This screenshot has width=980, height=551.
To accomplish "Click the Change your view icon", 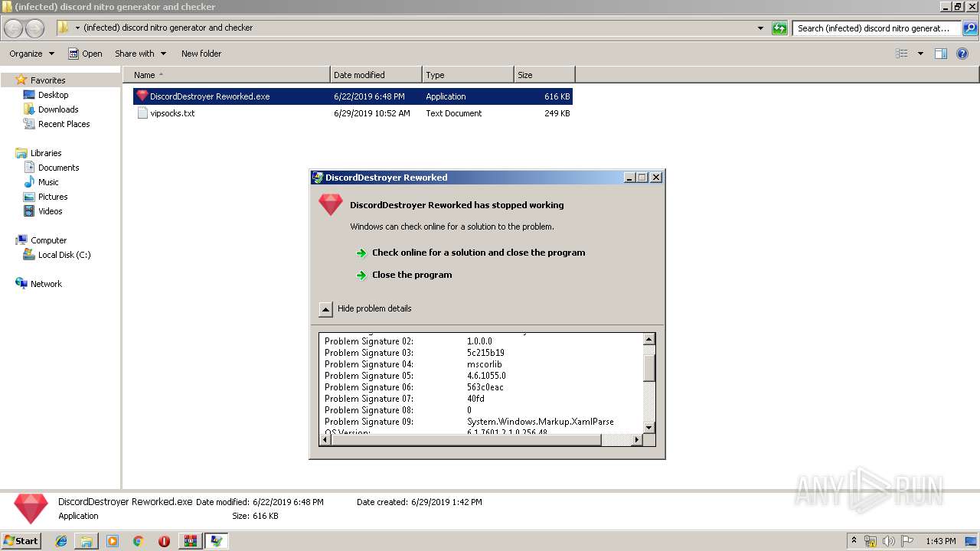I will pos(902,54).
